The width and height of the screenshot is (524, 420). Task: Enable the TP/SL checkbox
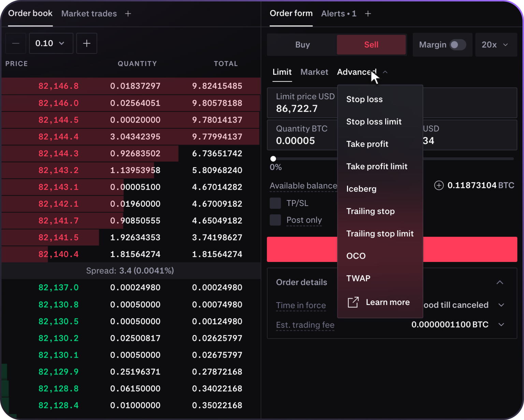click(x=275, y=203)
